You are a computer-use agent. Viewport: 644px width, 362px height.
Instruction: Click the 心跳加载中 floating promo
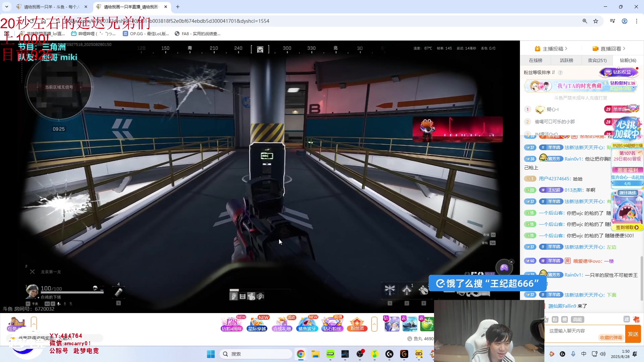[x=627, y=129]
